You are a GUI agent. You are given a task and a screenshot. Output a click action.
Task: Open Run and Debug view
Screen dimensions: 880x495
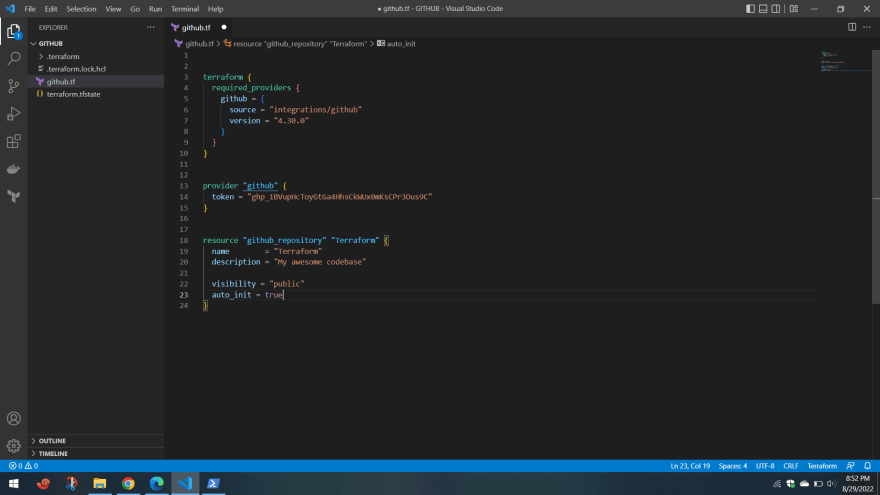[x=13, y=114]
